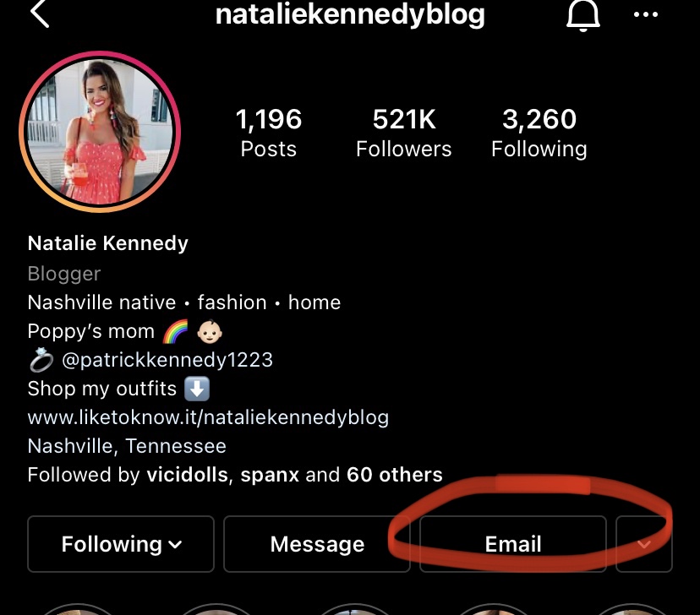Expand the suggested accounts chevron button

coord(644,544)
